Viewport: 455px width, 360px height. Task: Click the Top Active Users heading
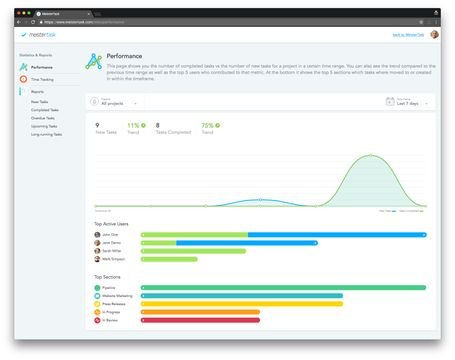pos(111,224)
